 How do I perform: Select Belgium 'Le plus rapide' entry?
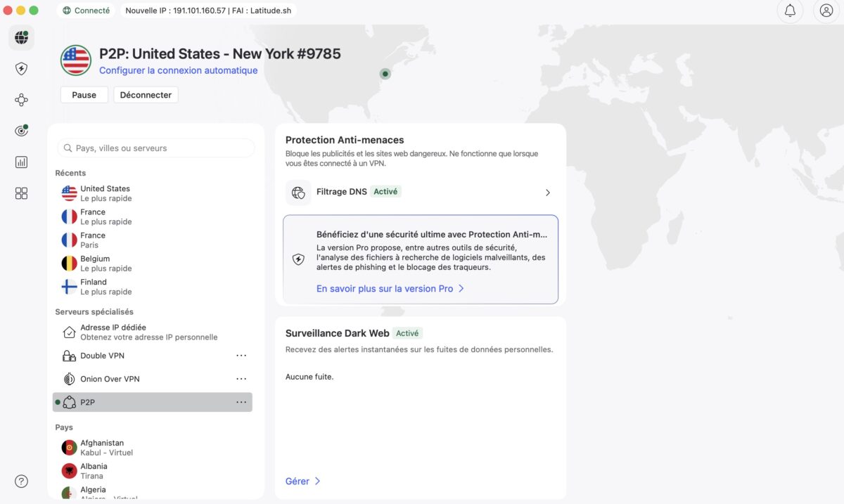153,264
